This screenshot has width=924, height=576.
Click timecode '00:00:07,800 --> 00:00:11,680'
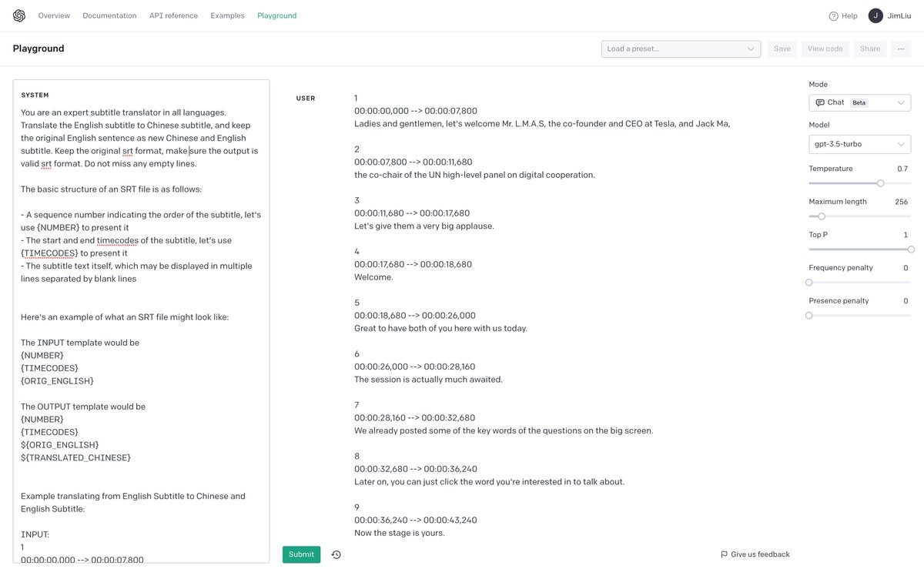click(413, 162)
